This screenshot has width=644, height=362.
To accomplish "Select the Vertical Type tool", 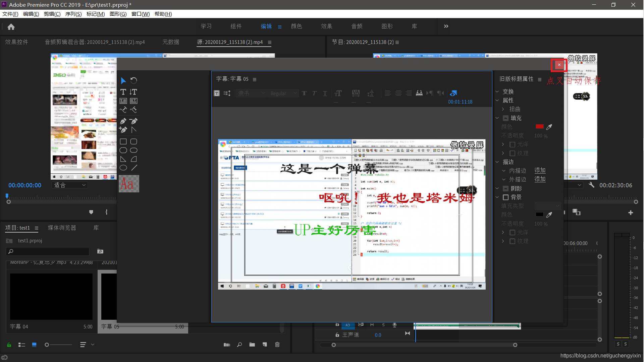I will tap(133, 92).
